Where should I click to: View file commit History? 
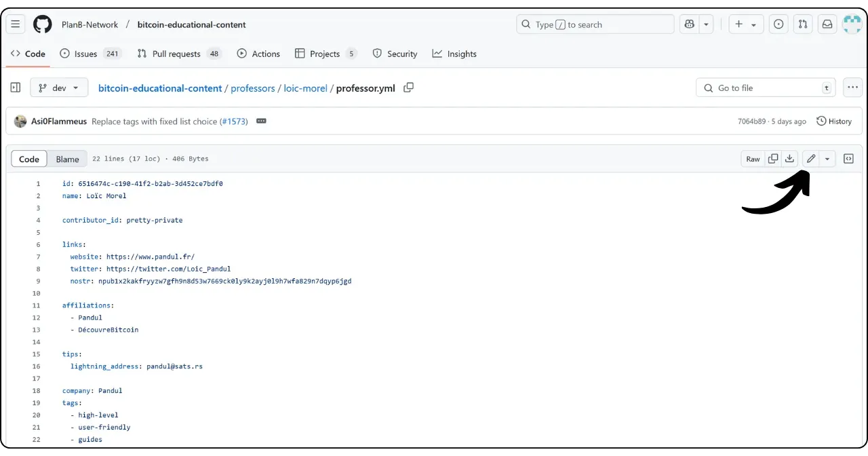coord(834,121)
